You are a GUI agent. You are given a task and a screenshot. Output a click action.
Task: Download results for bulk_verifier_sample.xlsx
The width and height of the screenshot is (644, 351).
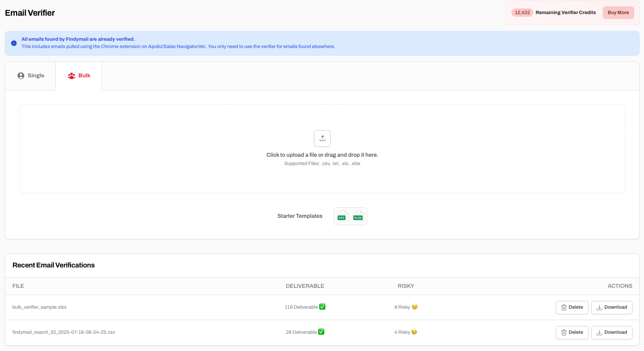pos(611,307)
